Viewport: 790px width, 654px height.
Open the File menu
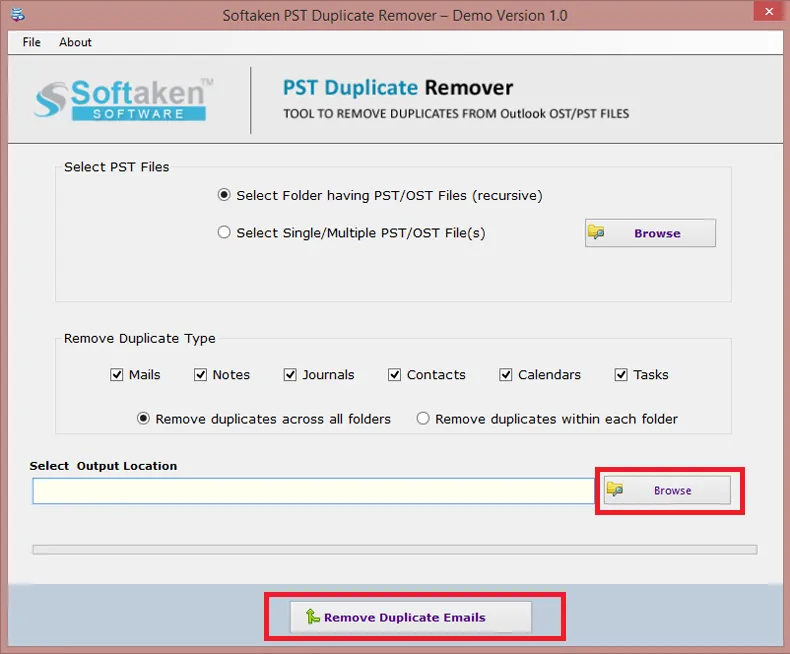click(31, 42)
